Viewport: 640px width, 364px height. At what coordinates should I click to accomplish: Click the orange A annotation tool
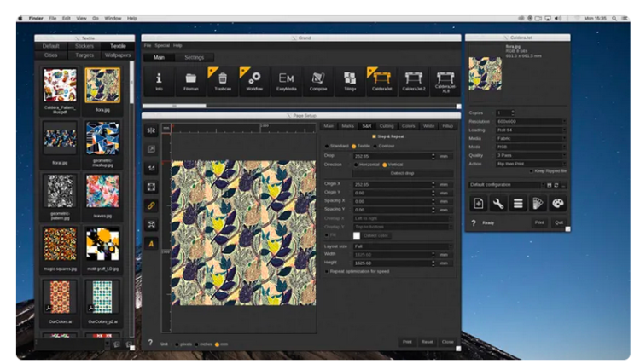coord(151,244)
